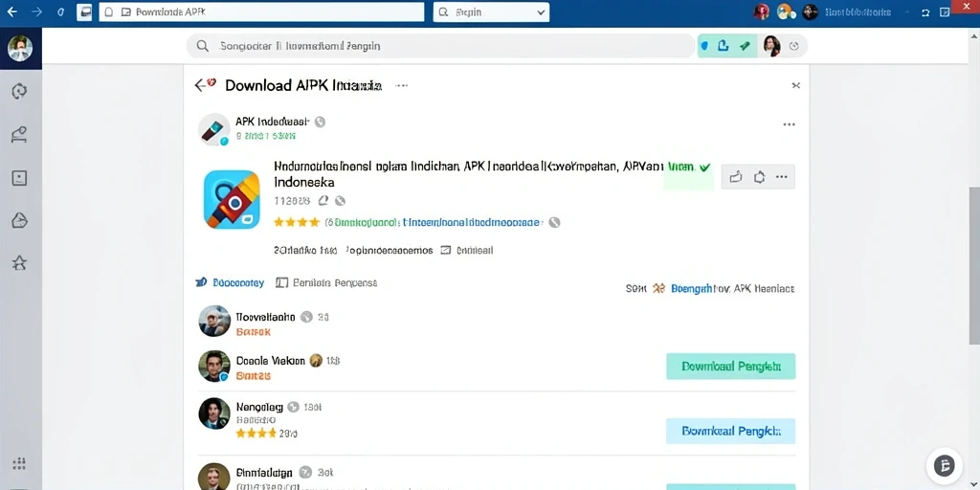Go back using the arrow beside Download APK title

click(200, 85)
